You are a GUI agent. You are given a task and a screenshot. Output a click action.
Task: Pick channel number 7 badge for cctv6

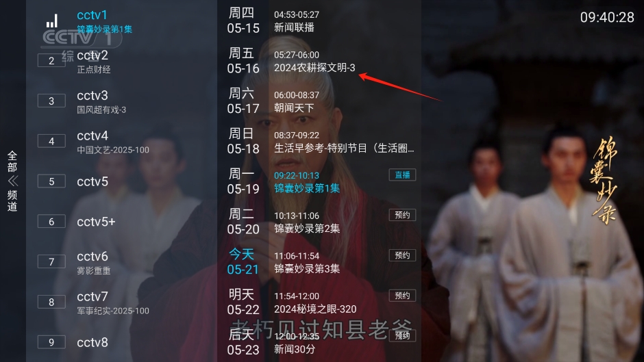click(51, 262)
